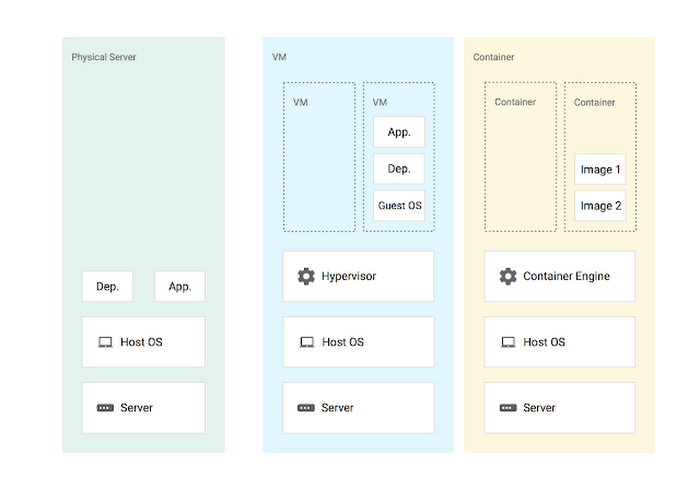Click 'Container' label above Image 1

click(x=594, y=102)
